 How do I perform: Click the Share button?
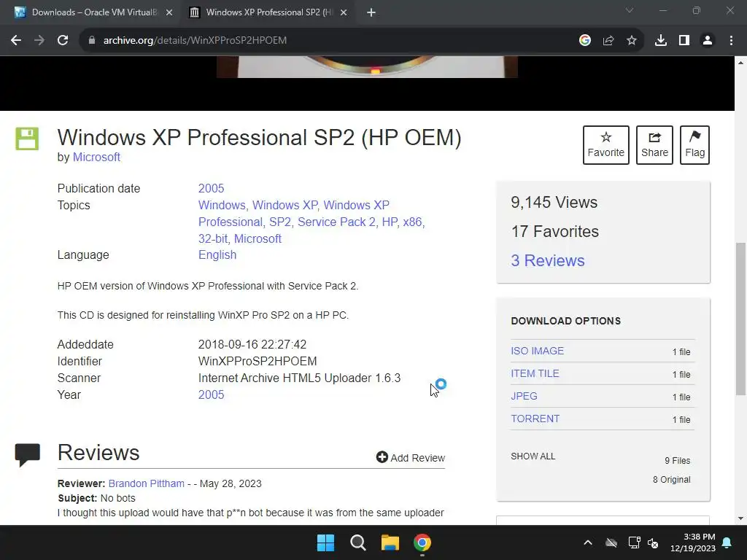click(x=654, y=145)
